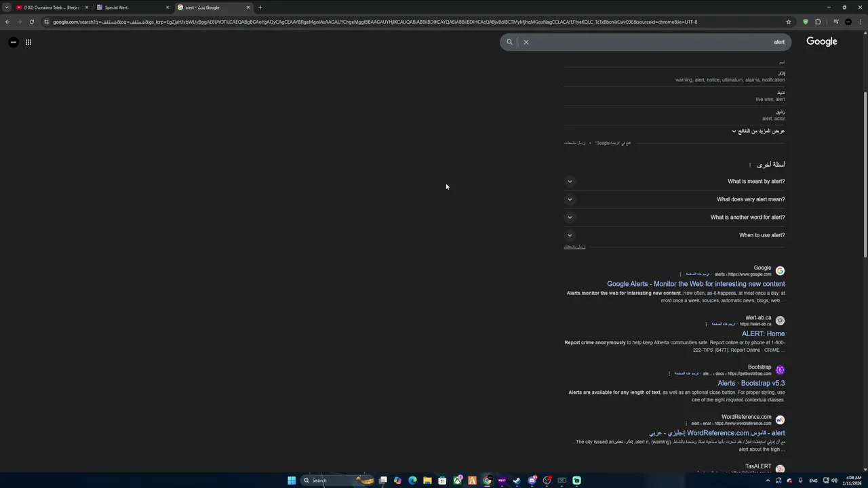Expand 'What is another word for alert?'

[x=674, y=218]
